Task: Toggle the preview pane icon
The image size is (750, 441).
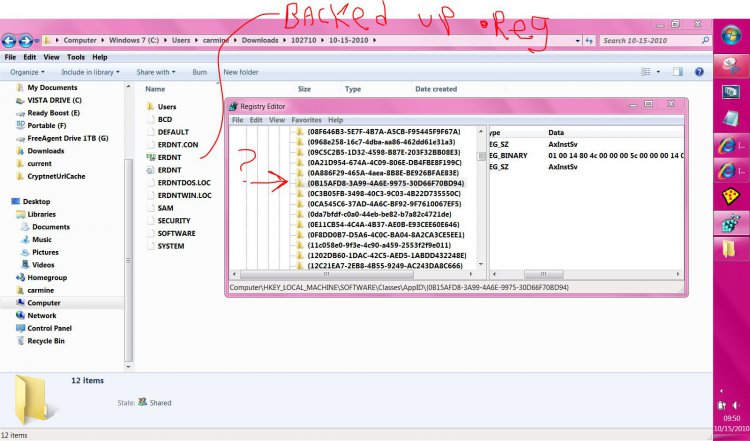Action: click(678, 72)
